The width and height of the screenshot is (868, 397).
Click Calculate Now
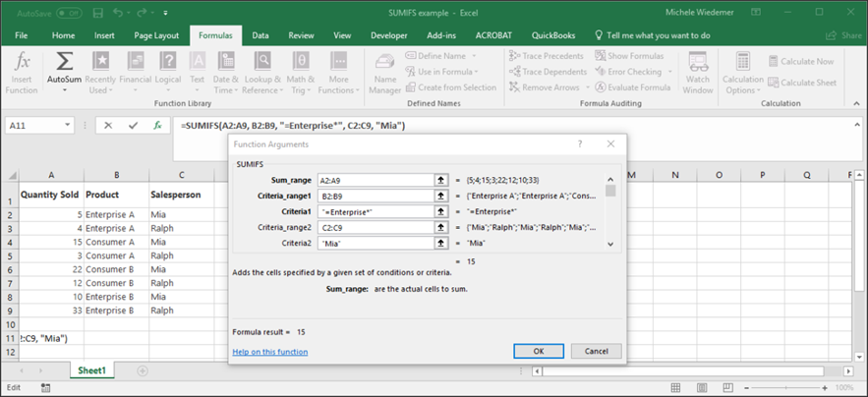(801, 62)
